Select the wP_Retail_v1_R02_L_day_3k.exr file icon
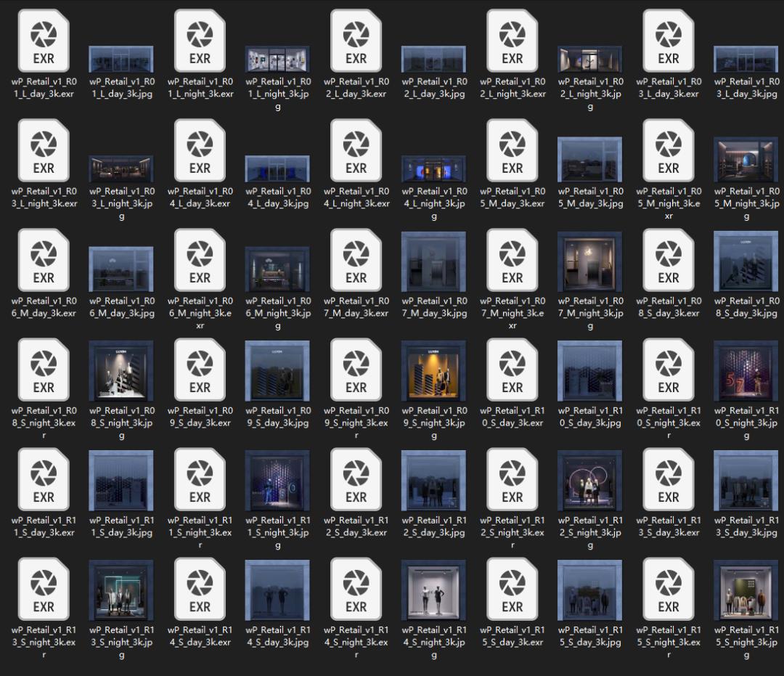 coord(356,41)
